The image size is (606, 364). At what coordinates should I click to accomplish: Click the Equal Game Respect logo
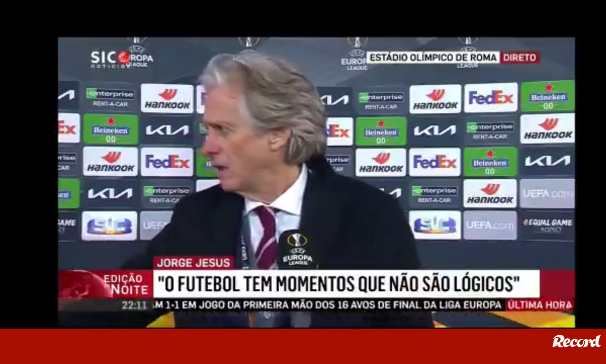click(x=548, y=225)
